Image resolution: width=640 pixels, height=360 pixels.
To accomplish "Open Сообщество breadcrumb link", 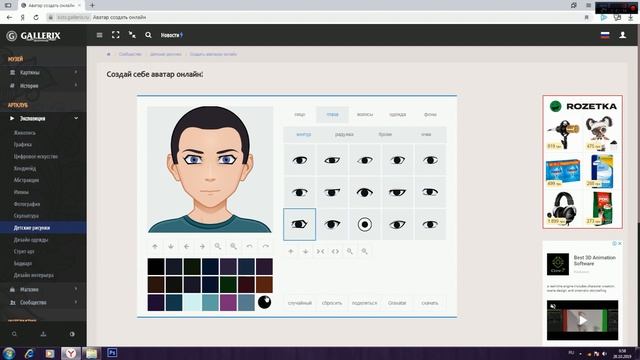I will point(130,54).
